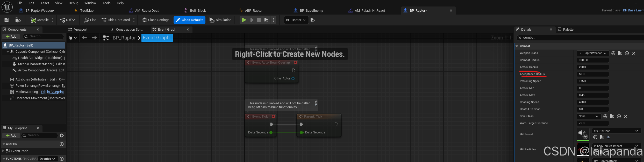Stop the play session
The height and width of the screenshot is (162, 644).
click(x=259, y=20)
